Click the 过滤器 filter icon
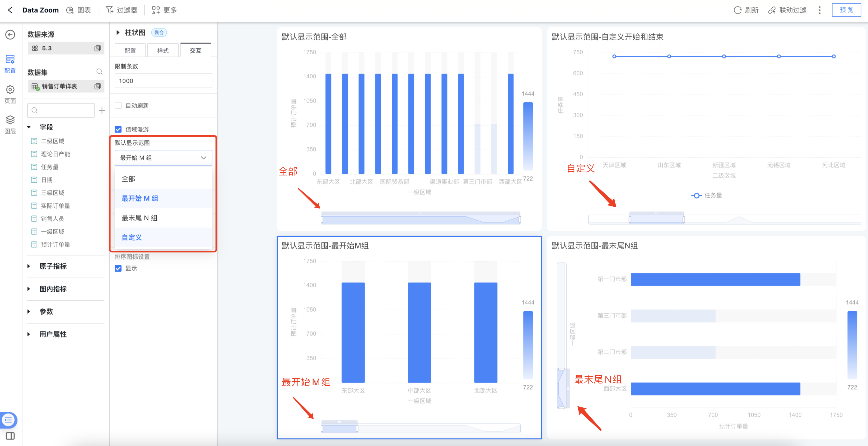868x446 pixels. pyautogui.click(x=110, y=10)
